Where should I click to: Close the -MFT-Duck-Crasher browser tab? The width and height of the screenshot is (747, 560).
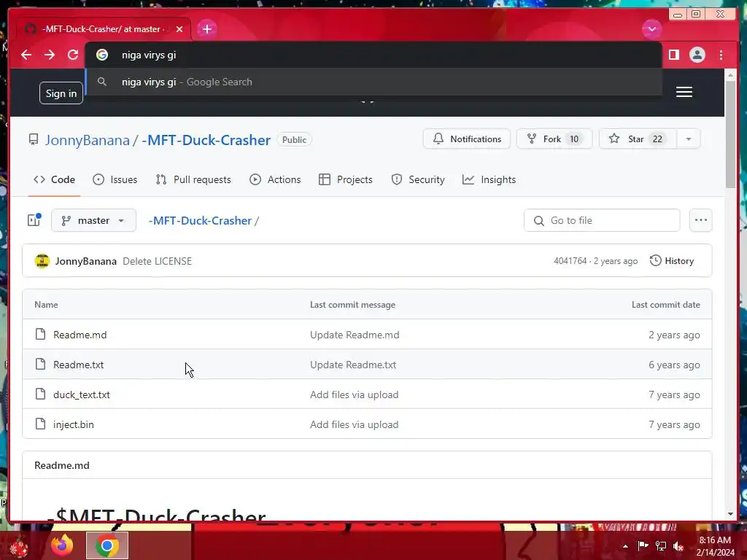179,29
